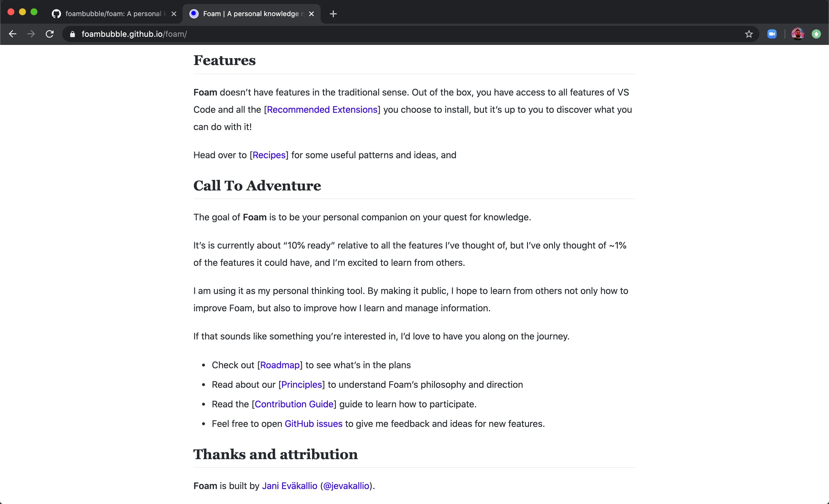View site info via the lock icon

(x=72, y=34)
